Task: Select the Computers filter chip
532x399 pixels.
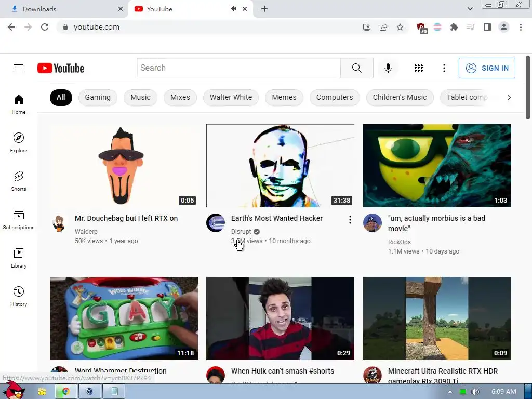Action: pos(335,97)
